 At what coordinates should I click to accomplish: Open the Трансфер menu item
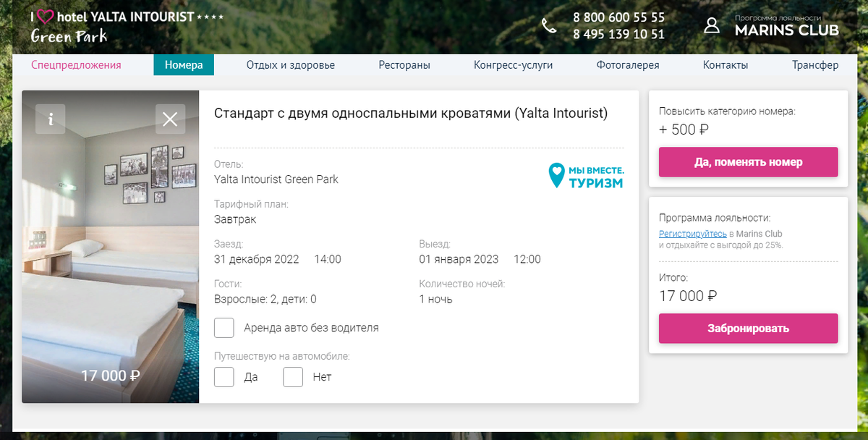click(815, 65)
